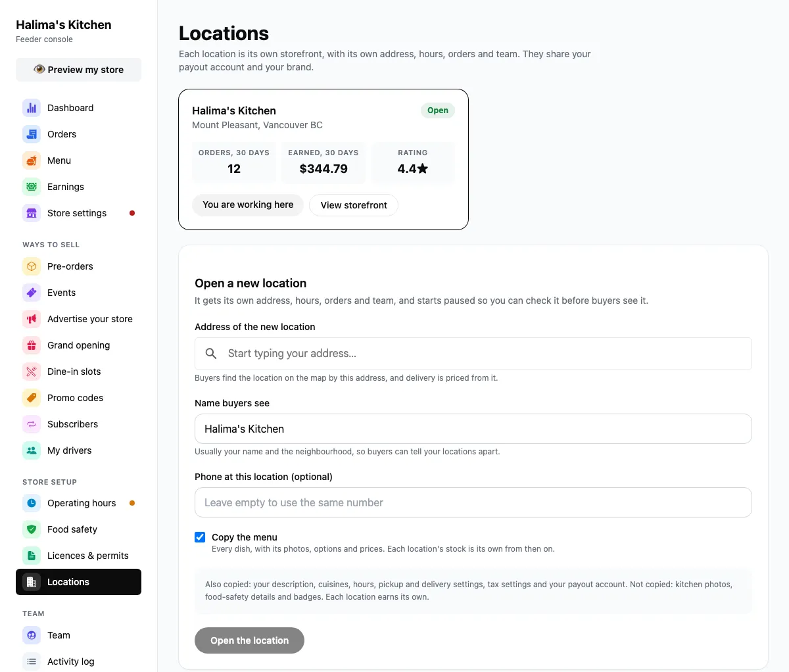Click the Orders icon in sidebar
This screenshot has height=672, width=789.
tap(32, 134)
